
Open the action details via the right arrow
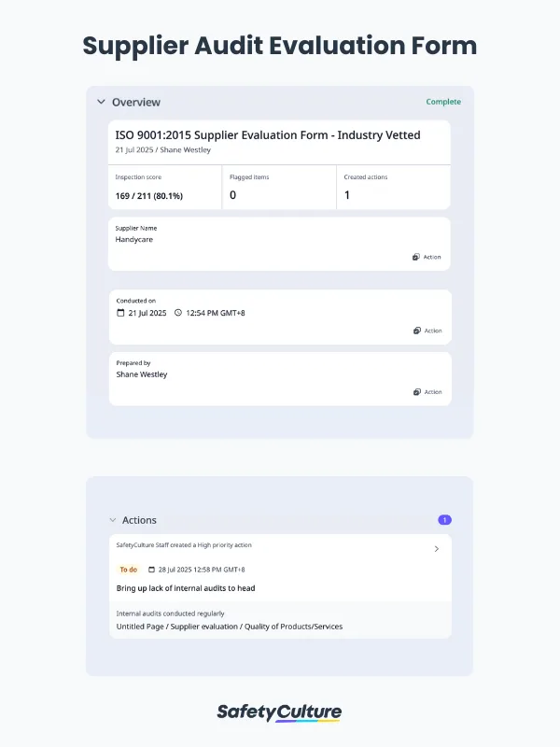click(x=439, y=549)
